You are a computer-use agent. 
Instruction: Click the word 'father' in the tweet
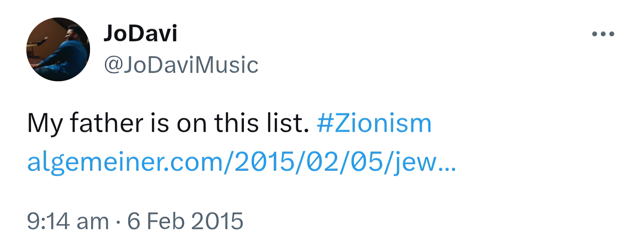click(x=107, y=122)
